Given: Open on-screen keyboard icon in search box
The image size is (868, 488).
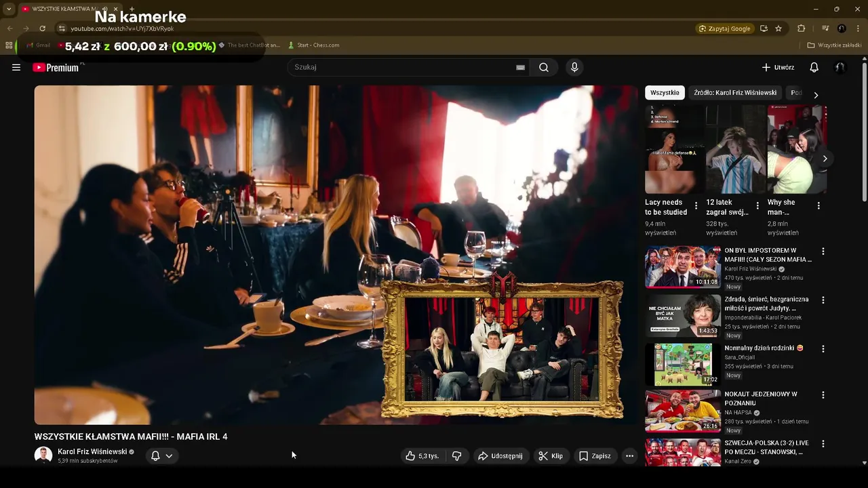Looking at the screenshot, I should [520, 67].
